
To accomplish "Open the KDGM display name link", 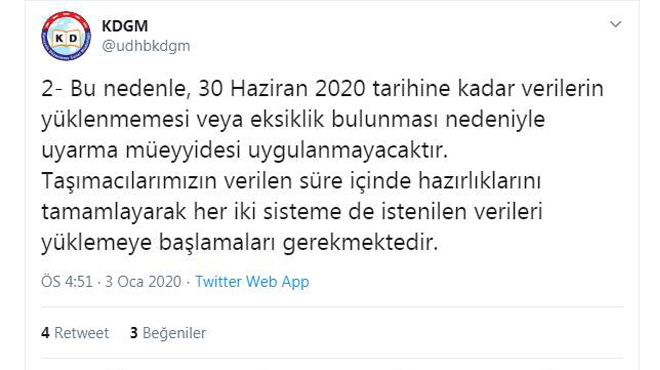I will coord(125,26).
